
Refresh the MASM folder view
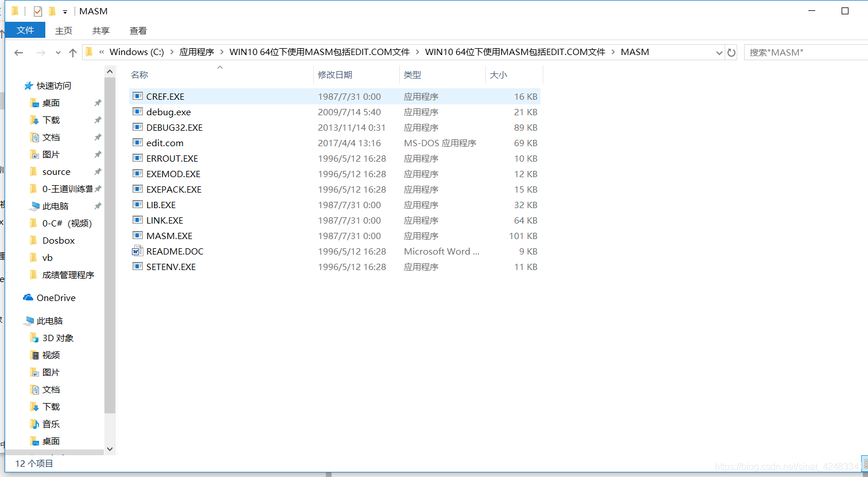click(x=731, y=53)
